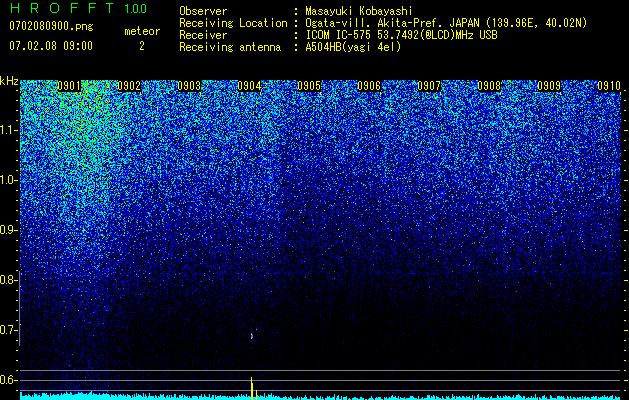Click the 0.9 kHz axis label
This screenshot has width=629, height=400.
pos(8,230)
